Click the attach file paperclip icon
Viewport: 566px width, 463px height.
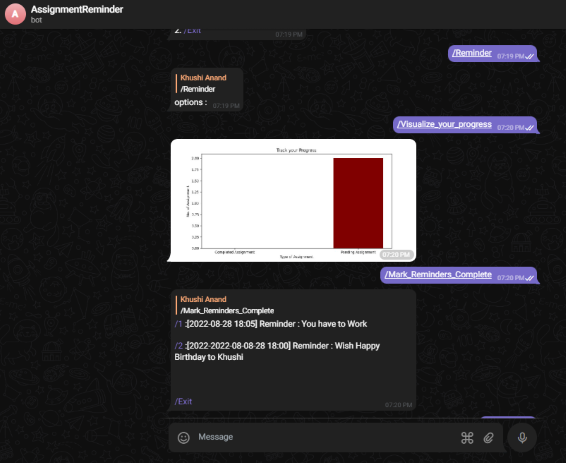click(488, 438)
